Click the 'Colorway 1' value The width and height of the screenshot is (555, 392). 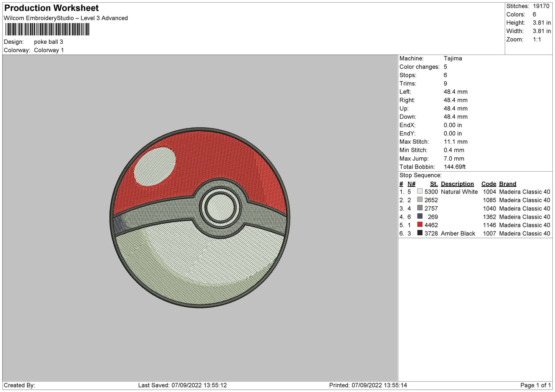click(49, 50)
